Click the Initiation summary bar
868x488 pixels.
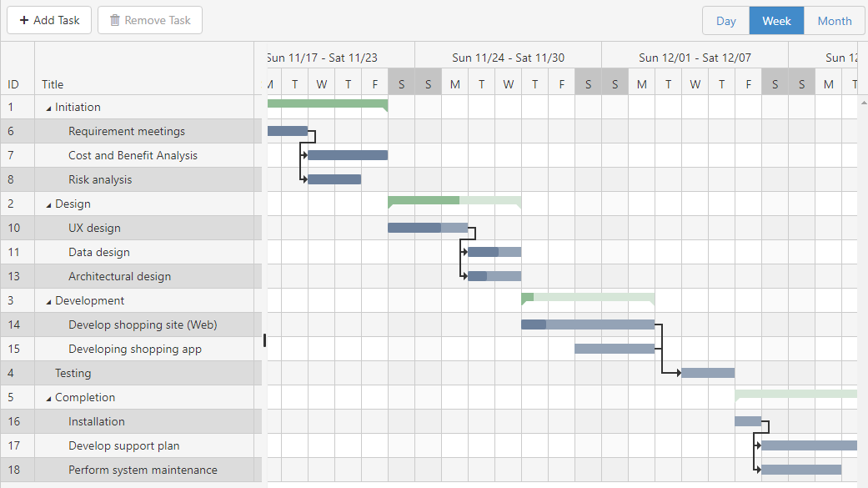(328, 104)
